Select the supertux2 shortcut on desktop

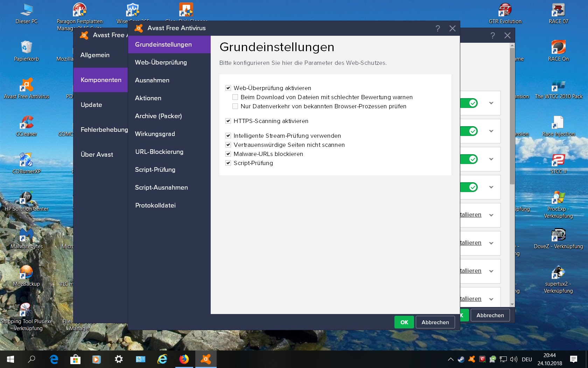click(x=559, y=279)
